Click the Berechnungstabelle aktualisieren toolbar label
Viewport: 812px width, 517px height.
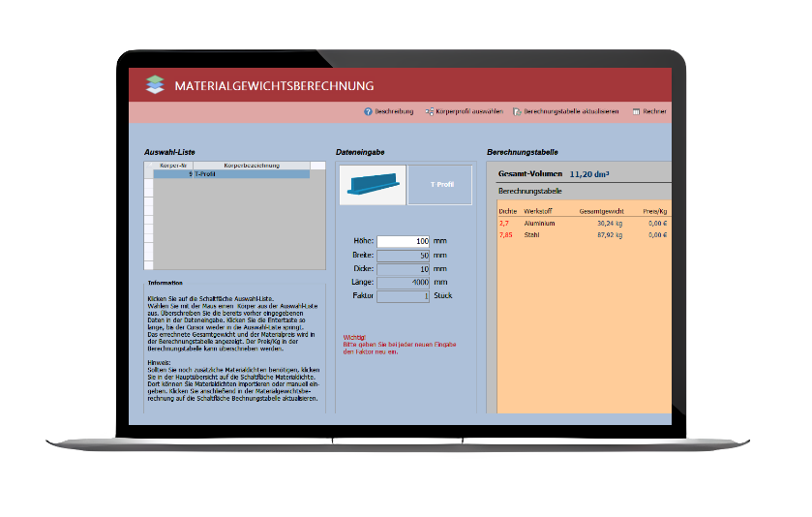570,111
